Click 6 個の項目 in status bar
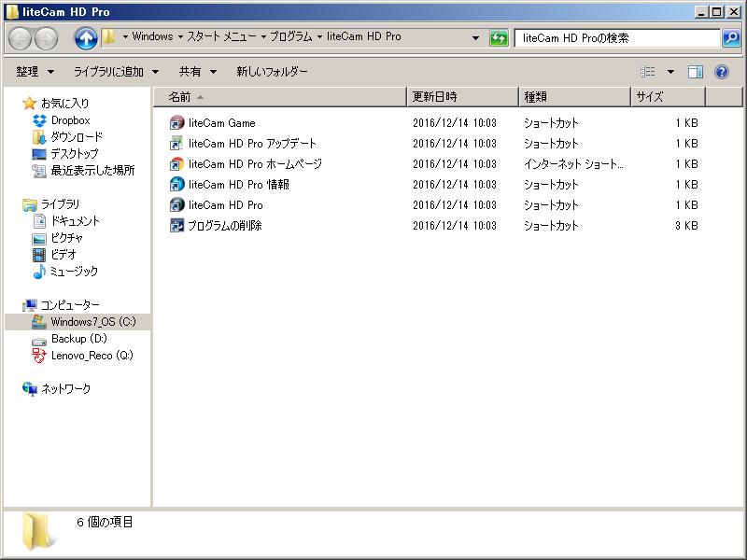 105,522
